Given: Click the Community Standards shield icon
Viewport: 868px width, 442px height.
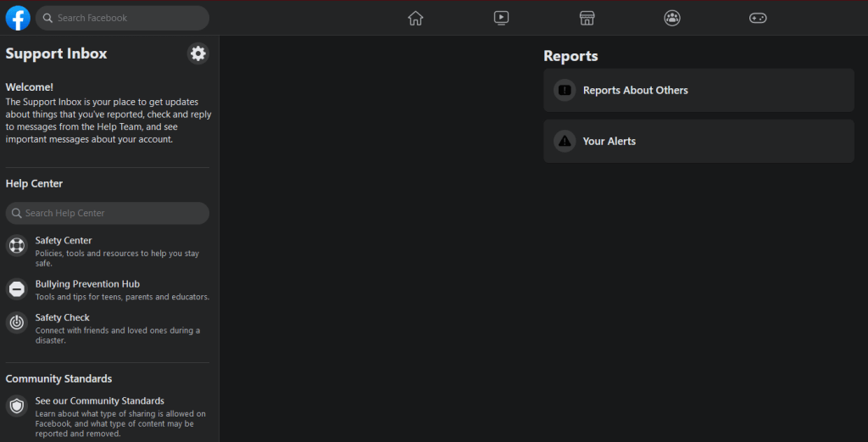Looking at the screenshot, I should [x=17, y=406].
